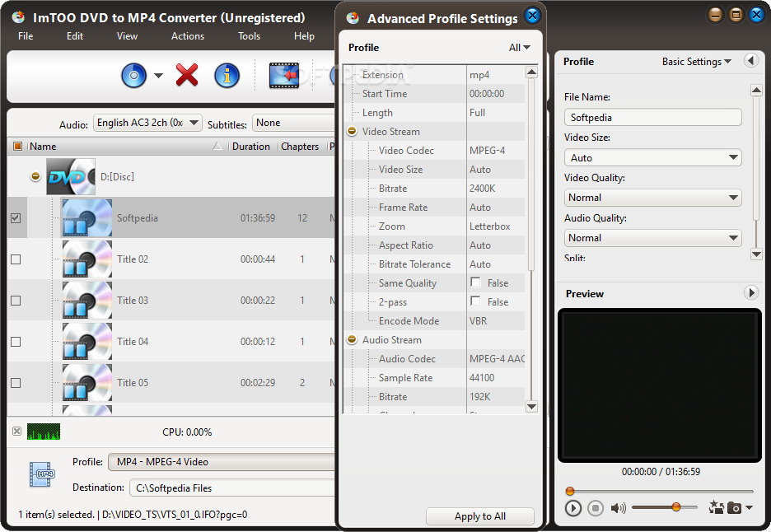Click the Advanced Profile Settings logo icon
The image size is (771, 532).
pos(353,18)
